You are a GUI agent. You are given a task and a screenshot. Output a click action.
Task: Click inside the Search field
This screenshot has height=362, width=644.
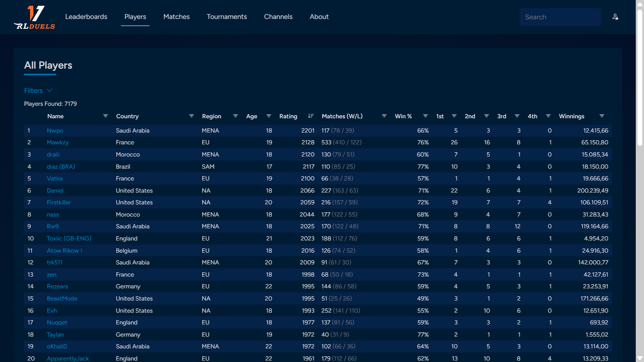560,17
